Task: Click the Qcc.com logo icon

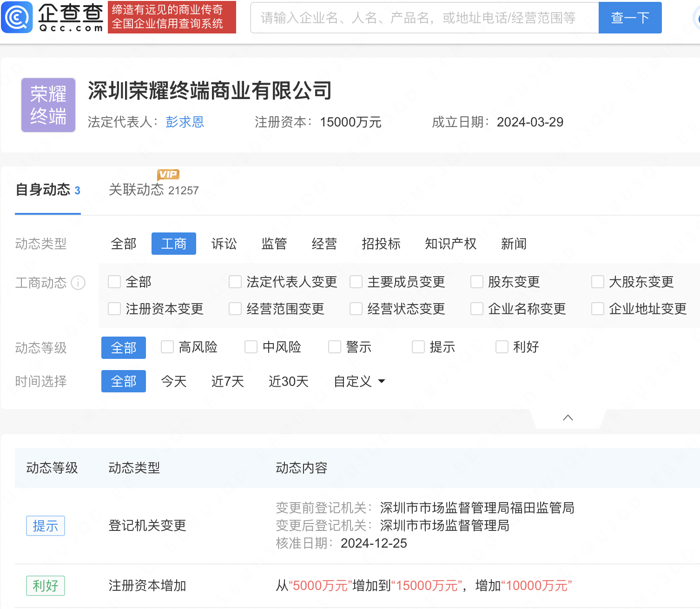Action: [17, 17]
